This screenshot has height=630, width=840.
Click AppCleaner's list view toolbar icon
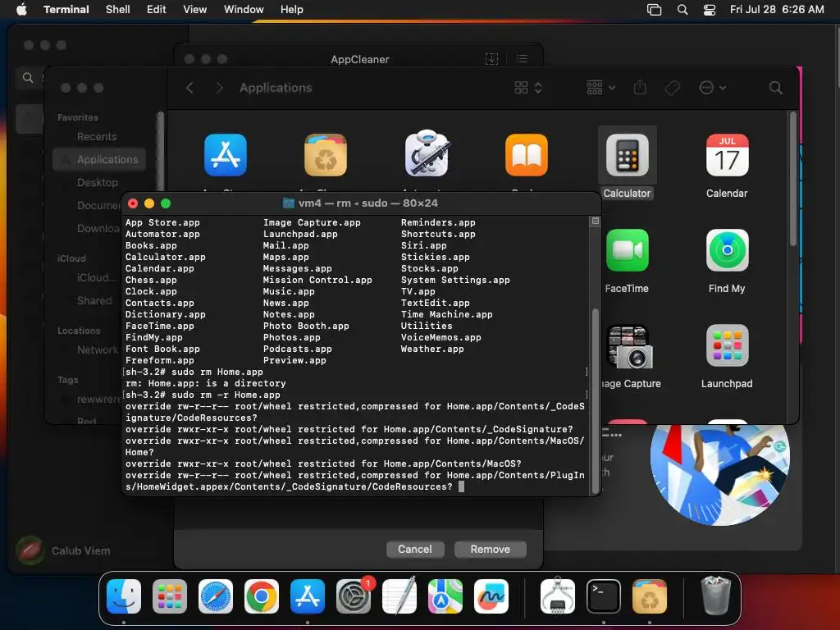[522, 59]
